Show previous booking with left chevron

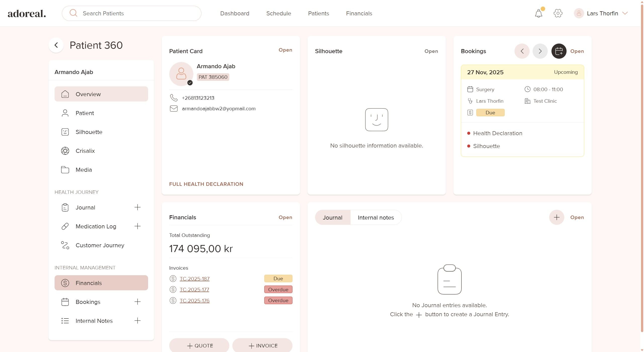click(522, 51)
